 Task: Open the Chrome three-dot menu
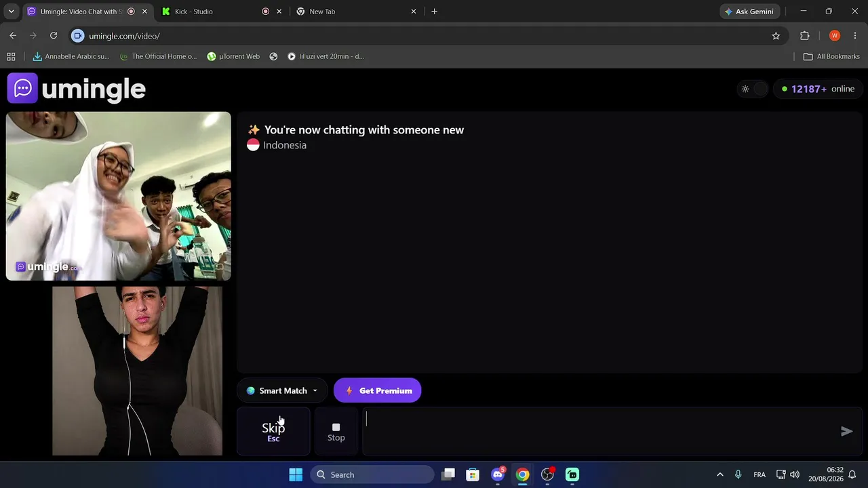coord(855,36)
